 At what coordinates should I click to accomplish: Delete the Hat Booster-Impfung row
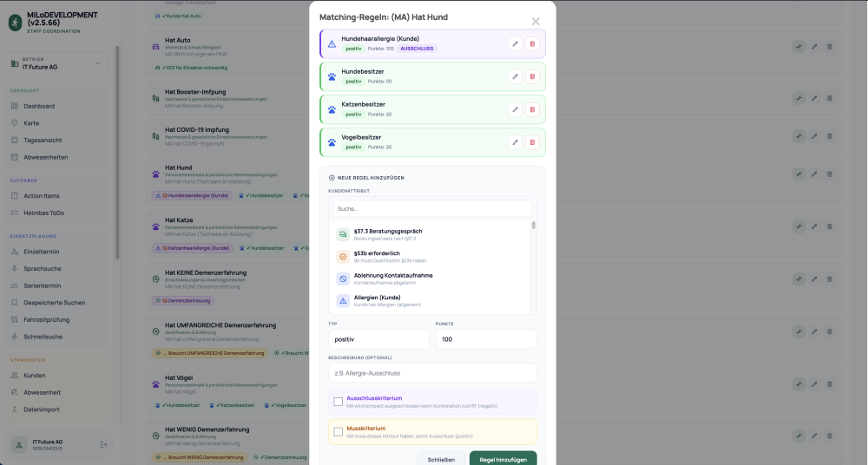click(829, 99)
